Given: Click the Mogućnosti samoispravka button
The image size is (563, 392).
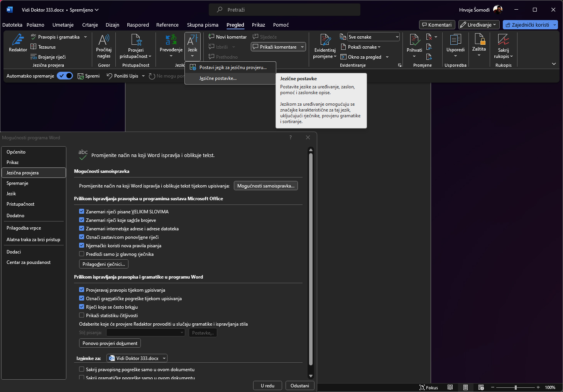Looking at the screenshot, I should click(265, 186).
